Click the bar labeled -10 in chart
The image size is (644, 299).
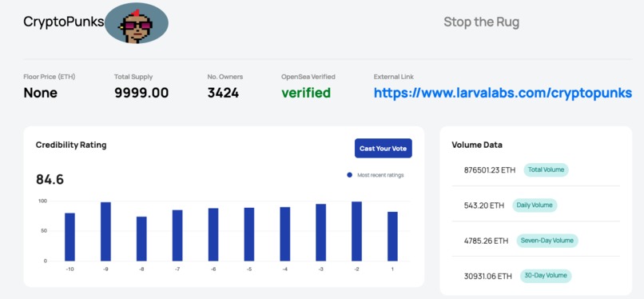click(70, 237)
